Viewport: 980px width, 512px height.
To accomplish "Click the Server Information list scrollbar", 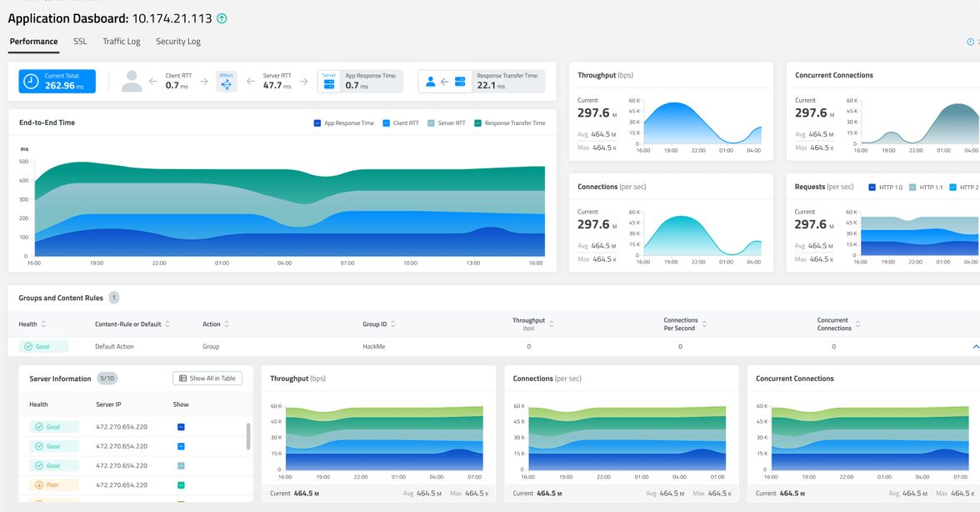I will [248, 436].
